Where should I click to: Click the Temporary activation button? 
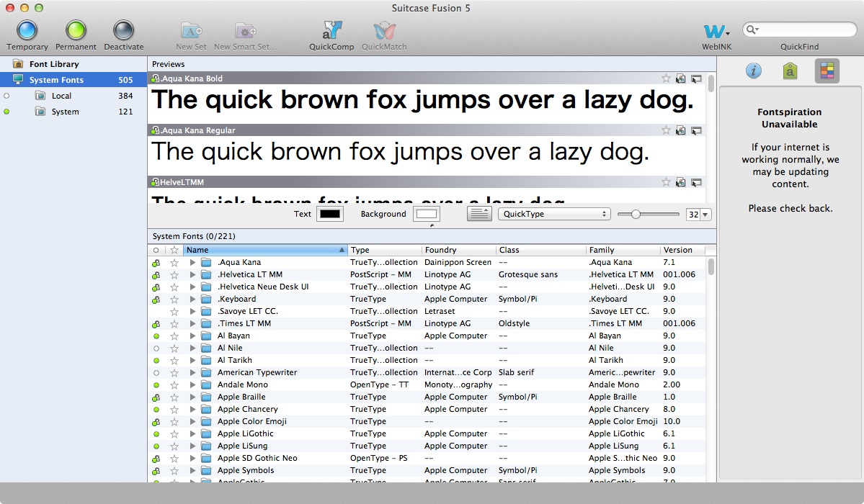[27, 35]
